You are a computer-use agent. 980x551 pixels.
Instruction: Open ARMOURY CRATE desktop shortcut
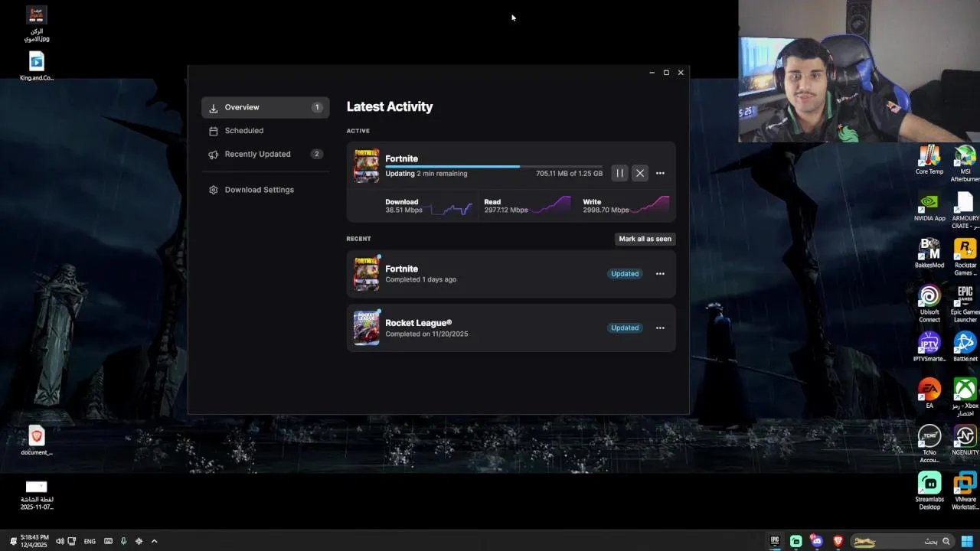tap(965, 210)
